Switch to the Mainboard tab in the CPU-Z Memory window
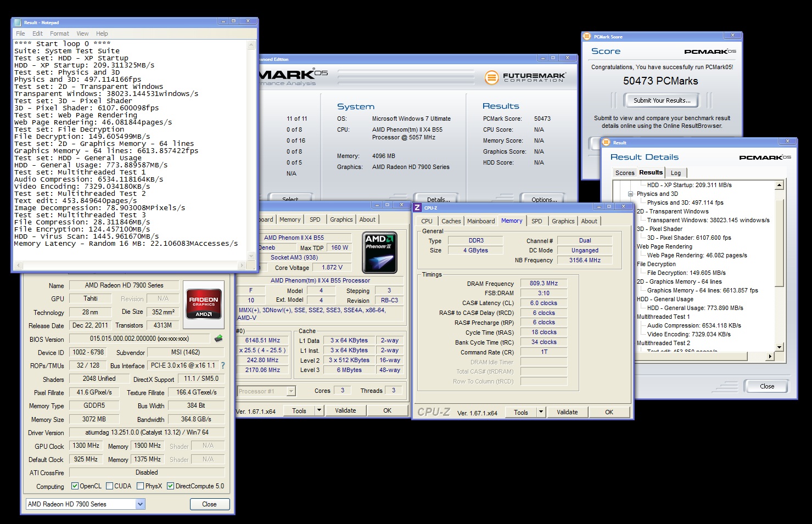Viewport: 812px width, 524px height. tap(481, 221)
